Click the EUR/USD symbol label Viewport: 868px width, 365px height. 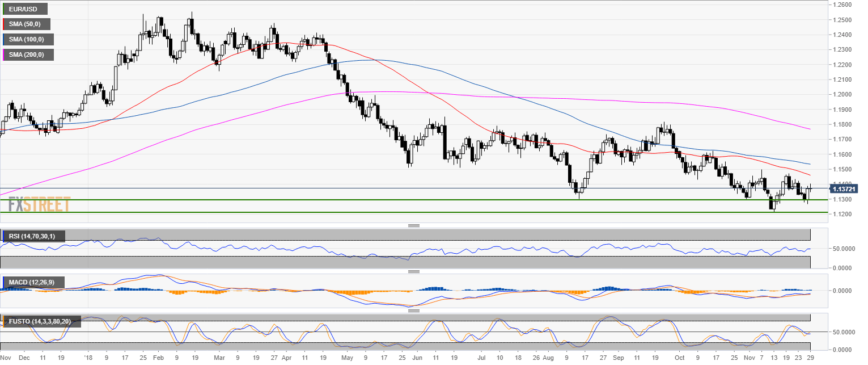click(25, 9)
